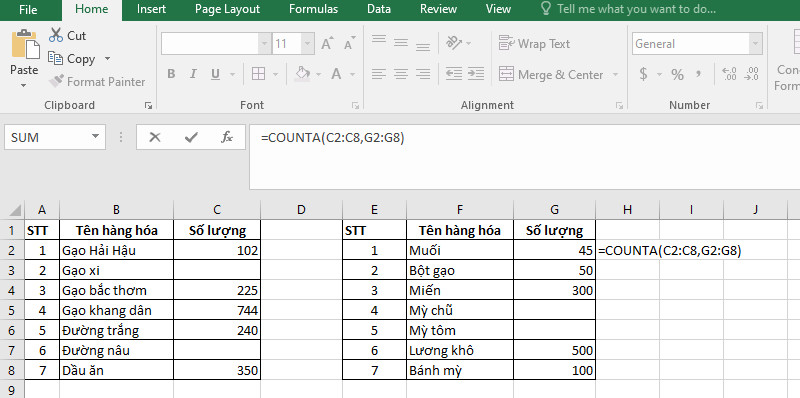
Task: Open the General number format dropdown
Action: point(756,44)
